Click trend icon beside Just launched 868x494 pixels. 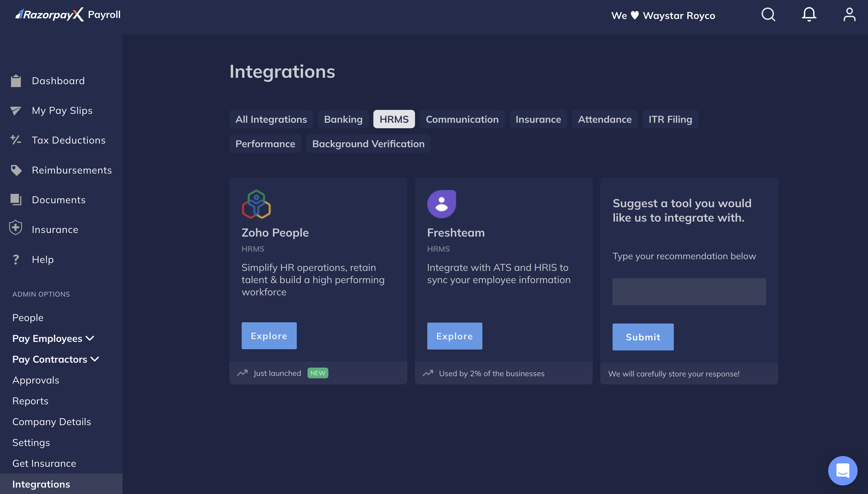tap(242, 373)
